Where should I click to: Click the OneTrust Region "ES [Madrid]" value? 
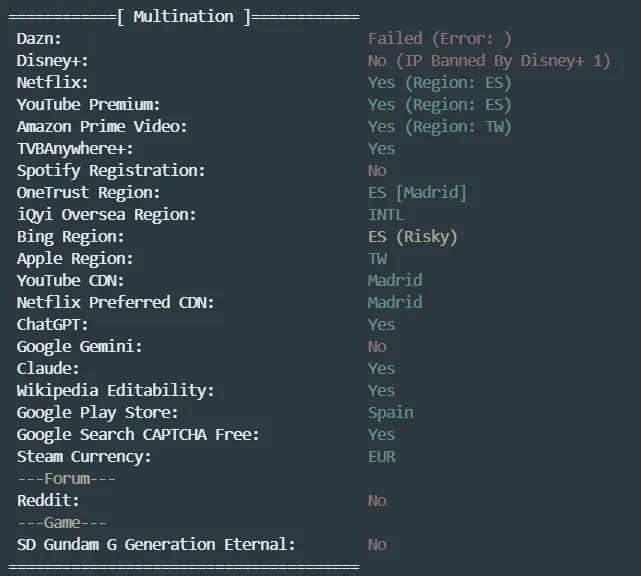417,193
